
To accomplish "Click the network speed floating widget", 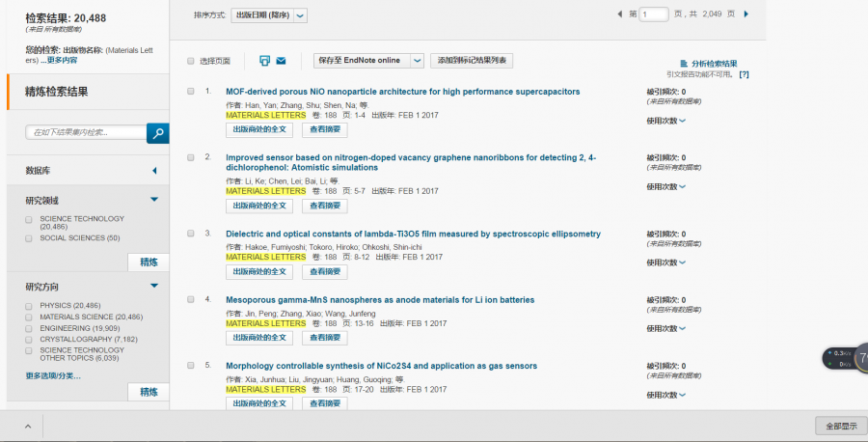I will pos(845,358).
